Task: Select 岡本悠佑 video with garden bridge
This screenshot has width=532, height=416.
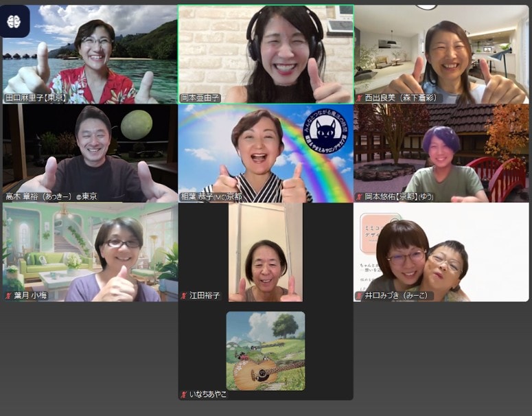Action: [x=441, y=151]
